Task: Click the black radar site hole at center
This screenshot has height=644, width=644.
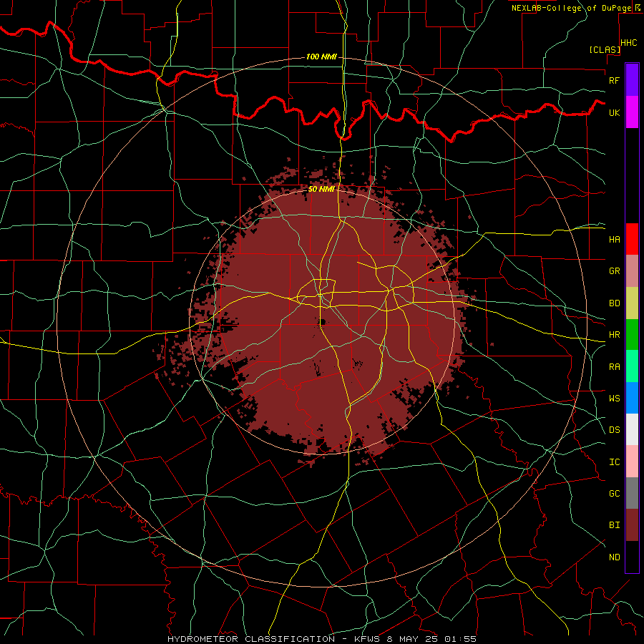Action: tap(323, 322)
